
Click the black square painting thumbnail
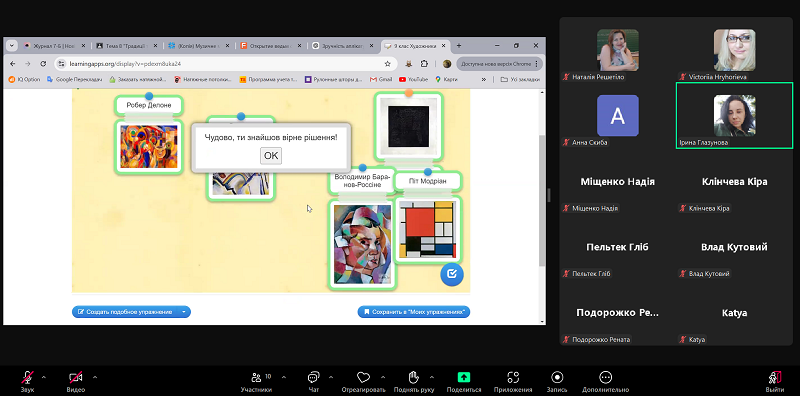[408, 127]
